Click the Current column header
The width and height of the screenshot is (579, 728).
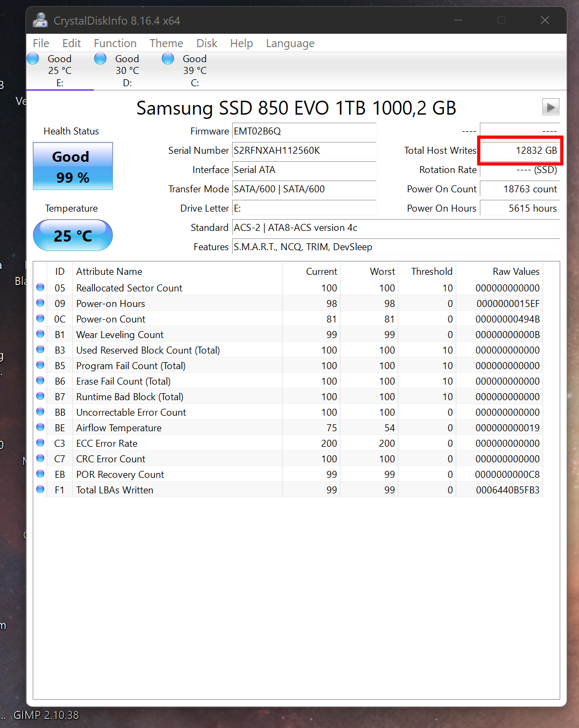click(311, 272)
